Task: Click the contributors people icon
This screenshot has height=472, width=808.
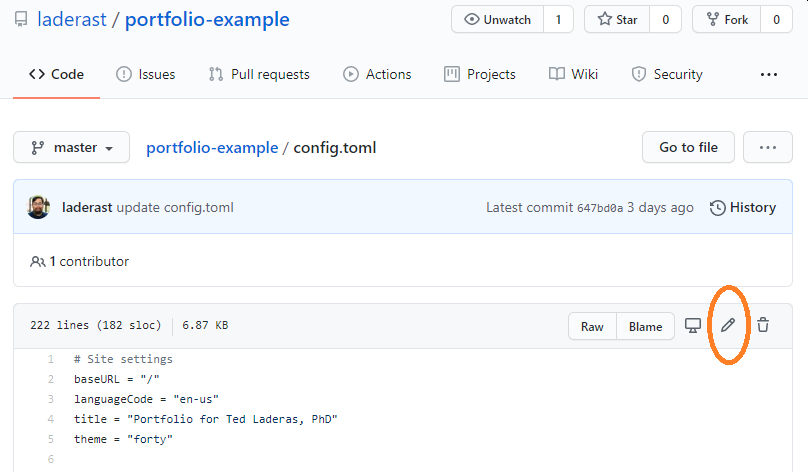Action: click(38, 262)
